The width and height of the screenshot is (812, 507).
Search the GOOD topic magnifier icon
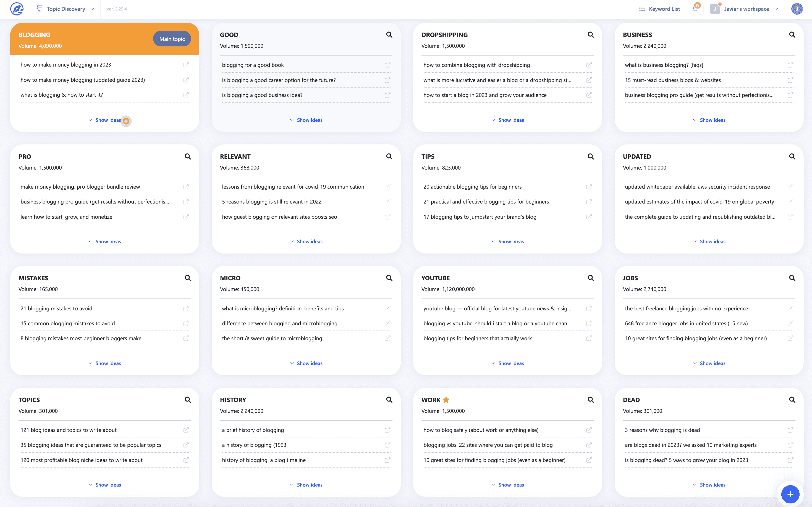coord(389,35)
